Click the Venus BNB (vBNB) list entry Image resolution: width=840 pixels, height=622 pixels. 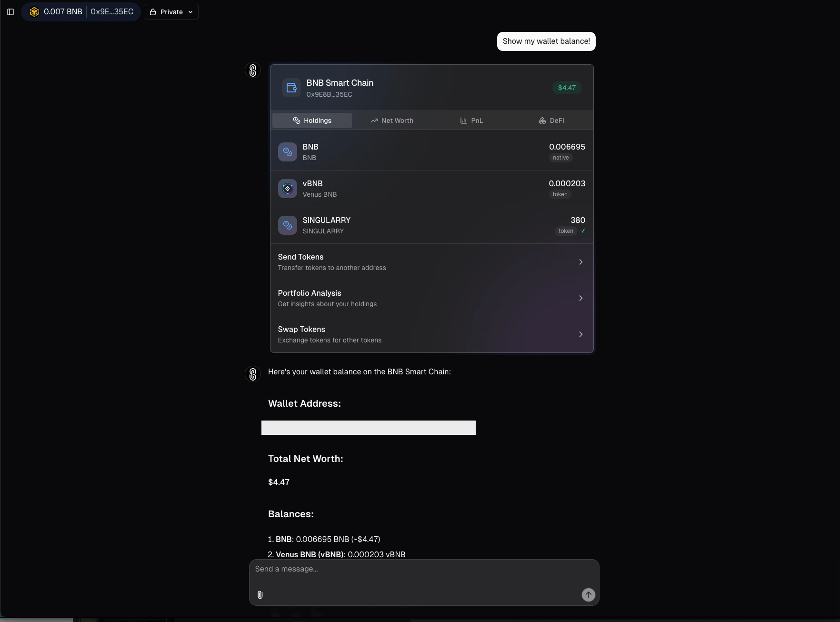pos(337,554)
